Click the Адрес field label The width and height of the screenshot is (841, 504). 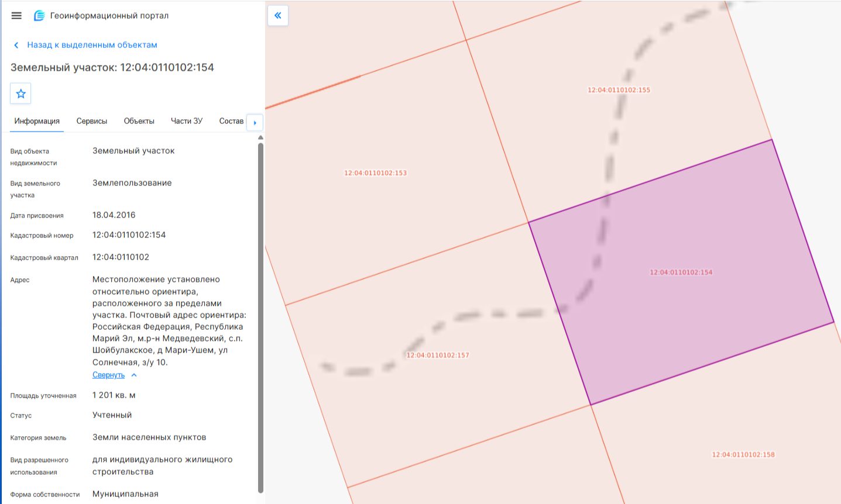point(20,280)
